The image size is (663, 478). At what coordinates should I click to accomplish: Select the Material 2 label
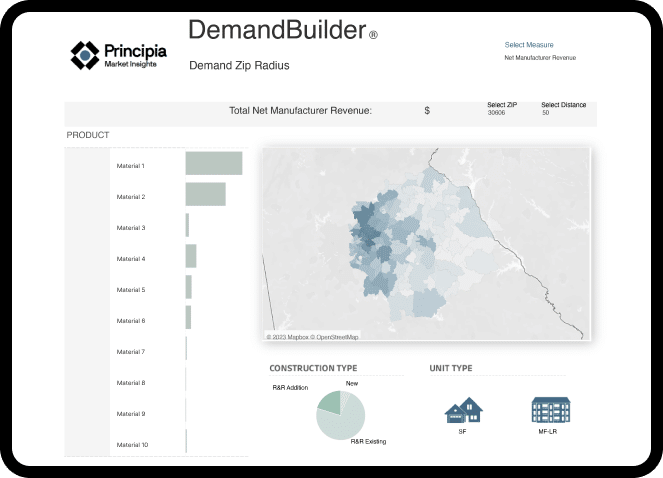(131, 197)
